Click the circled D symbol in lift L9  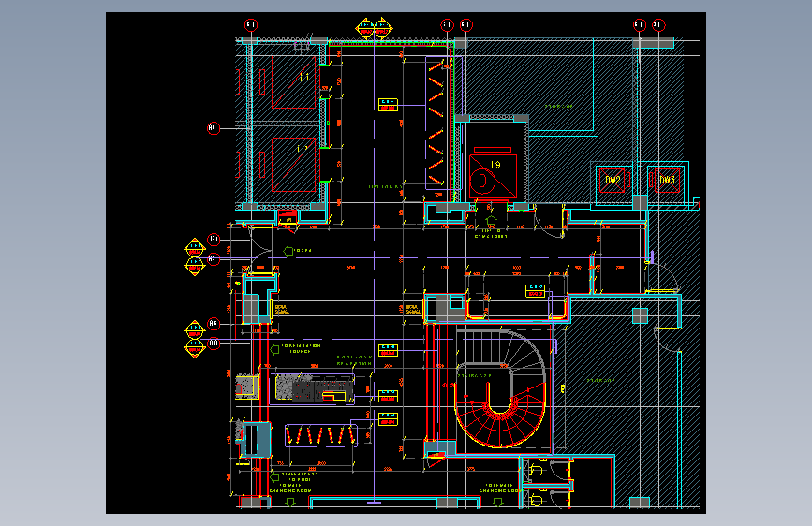[x=483, y=182]
